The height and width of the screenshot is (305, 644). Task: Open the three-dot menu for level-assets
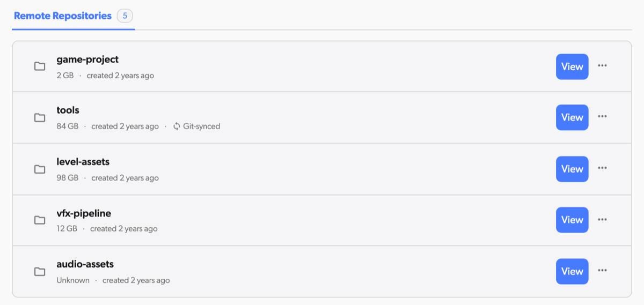point(602,168)
